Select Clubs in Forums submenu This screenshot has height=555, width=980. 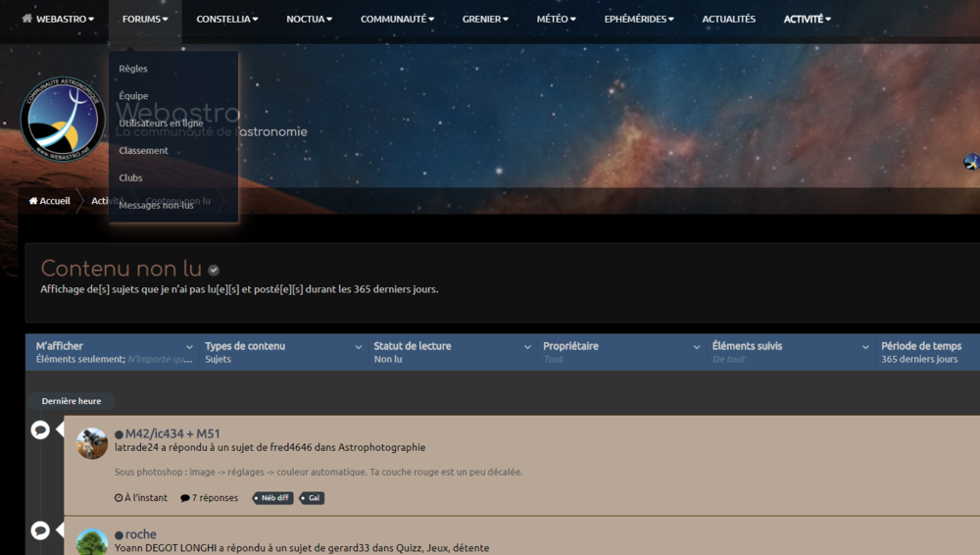(x=130, y=177)
